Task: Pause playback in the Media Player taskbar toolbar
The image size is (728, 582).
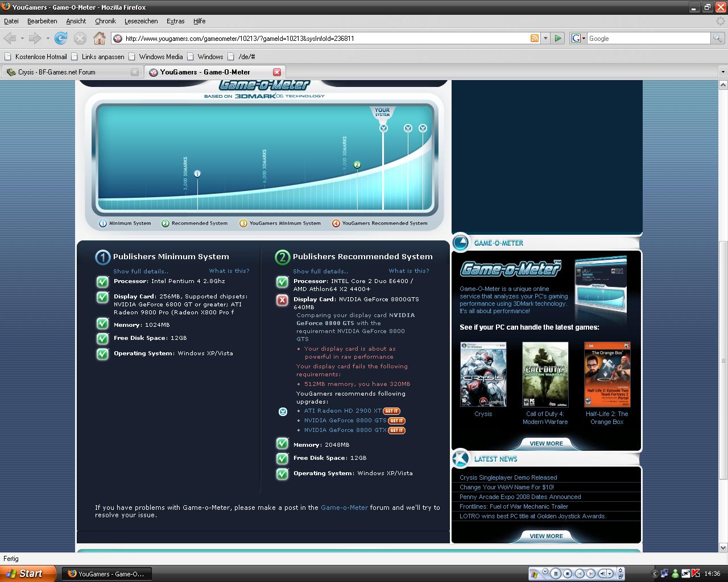Action: (x=556, y=573)
